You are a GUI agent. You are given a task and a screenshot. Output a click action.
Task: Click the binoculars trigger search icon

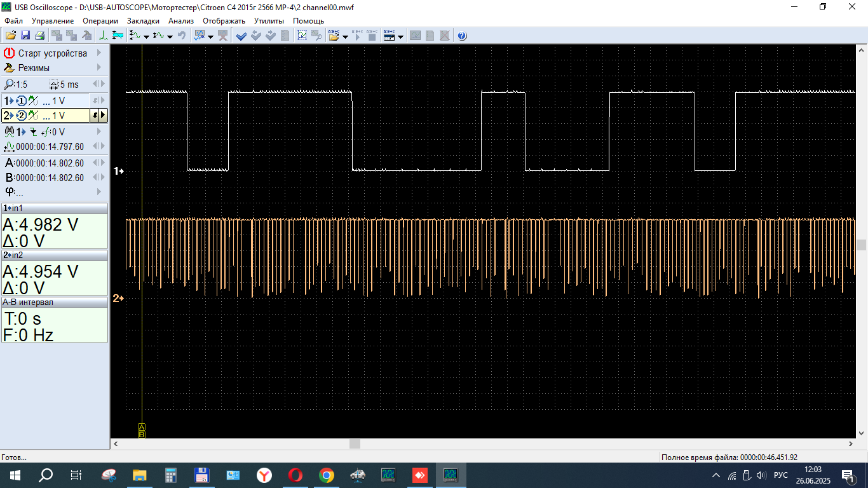[x=10, y=132]
